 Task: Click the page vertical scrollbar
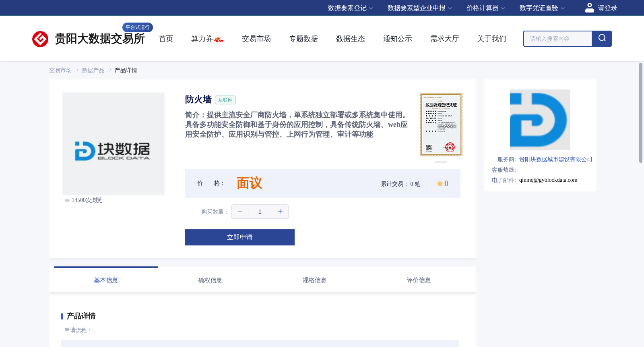click(x=641, y=113)
